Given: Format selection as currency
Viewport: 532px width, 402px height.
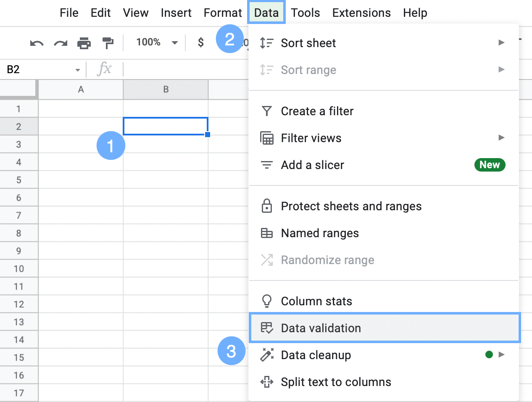Looking at the screenshot, I should tap(201, 42).
